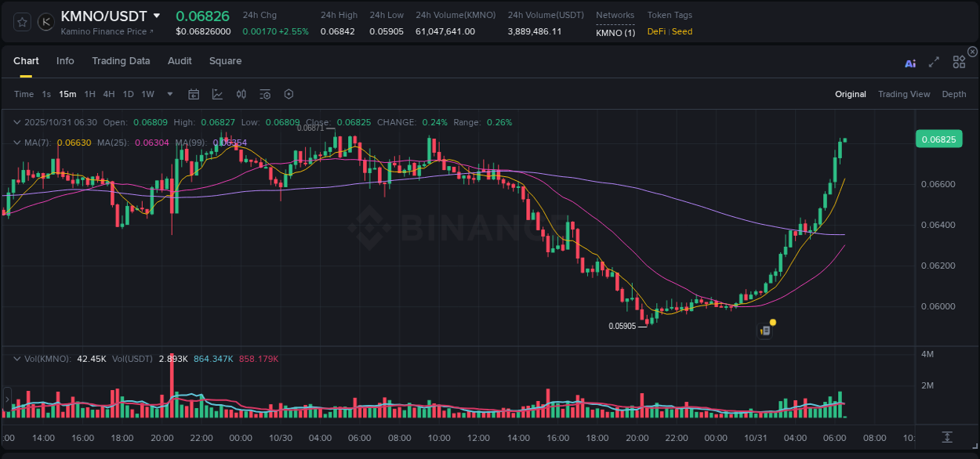This screenshot has width=980, height=459.
Task: Select the 1H timeframe
Action: 89,94
